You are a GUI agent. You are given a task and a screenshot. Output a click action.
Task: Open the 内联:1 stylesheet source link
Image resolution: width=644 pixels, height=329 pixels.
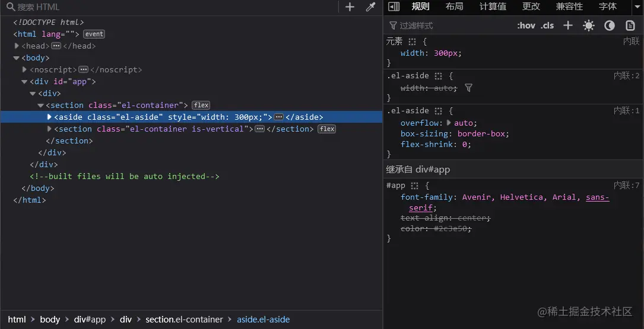[627, 110]
